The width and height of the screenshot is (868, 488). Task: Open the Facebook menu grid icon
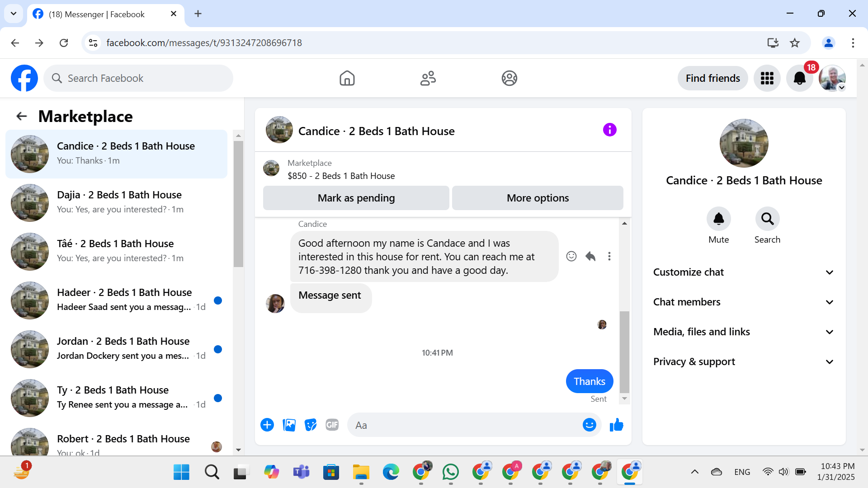click(767, 78)
